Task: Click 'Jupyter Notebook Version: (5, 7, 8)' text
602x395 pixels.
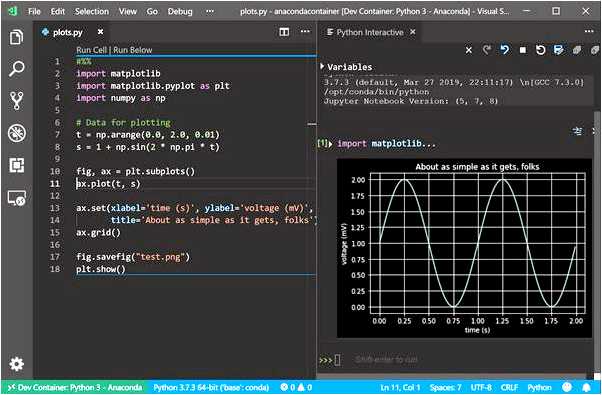Action: [410, 101]
